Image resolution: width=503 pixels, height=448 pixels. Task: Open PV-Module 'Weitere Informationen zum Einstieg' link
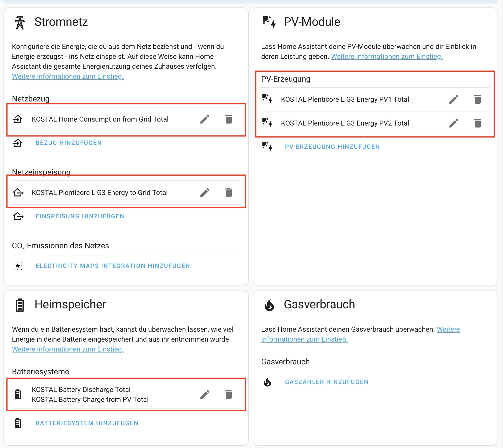[x=386, y=57]
